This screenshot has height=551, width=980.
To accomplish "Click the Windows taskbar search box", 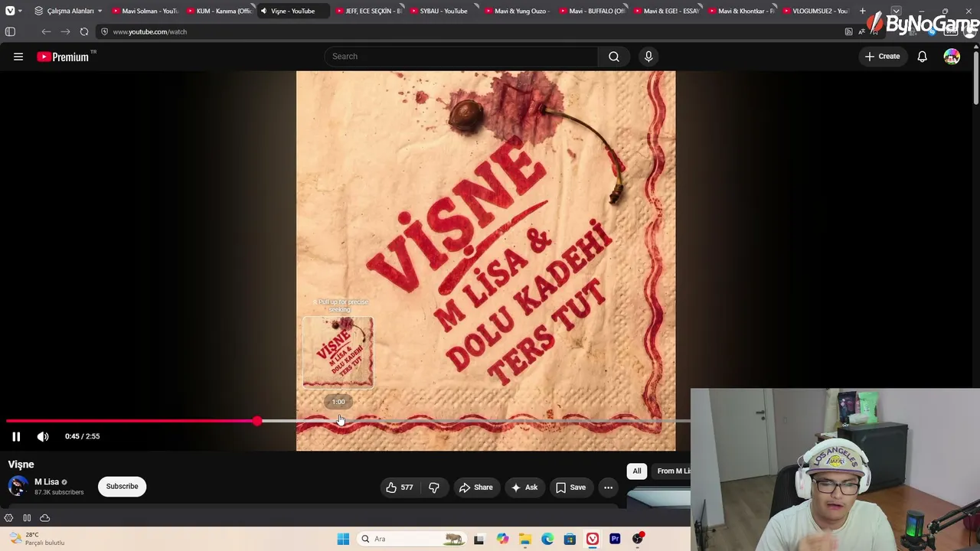I will [x=412, y=539].
